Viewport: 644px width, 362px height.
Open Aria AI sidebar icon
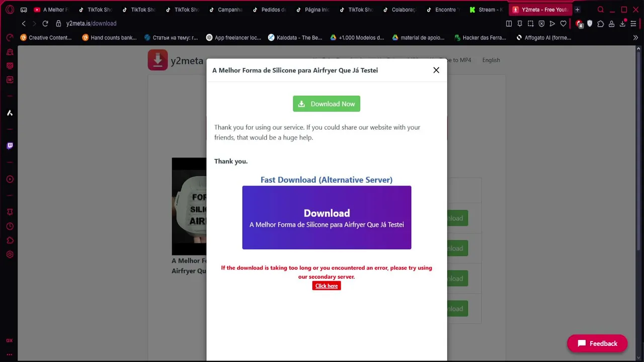click(10, 113)
